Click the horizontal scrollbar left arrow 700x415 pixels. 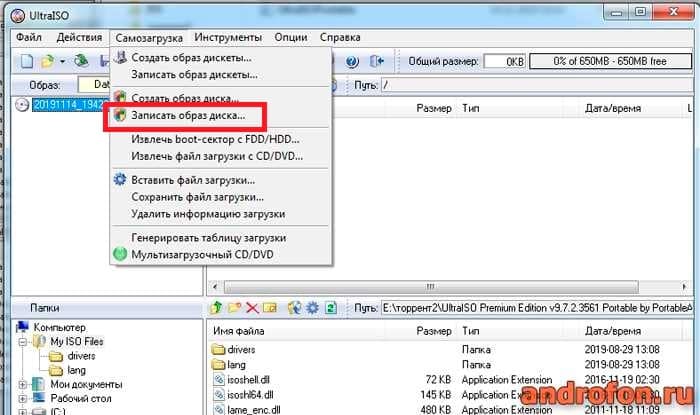pyautogui.click(x=215, y=286)
